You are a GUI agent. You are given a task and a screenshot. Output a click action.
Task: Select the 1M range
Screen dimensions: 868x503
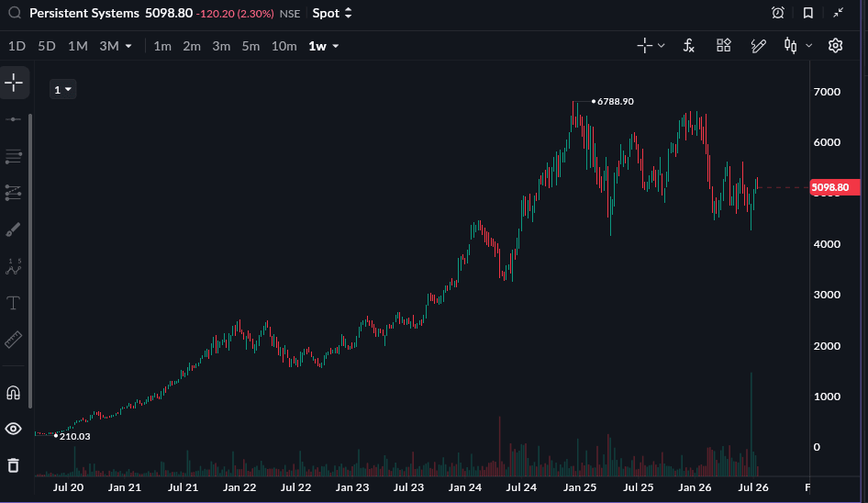click(x=77, y=46)
